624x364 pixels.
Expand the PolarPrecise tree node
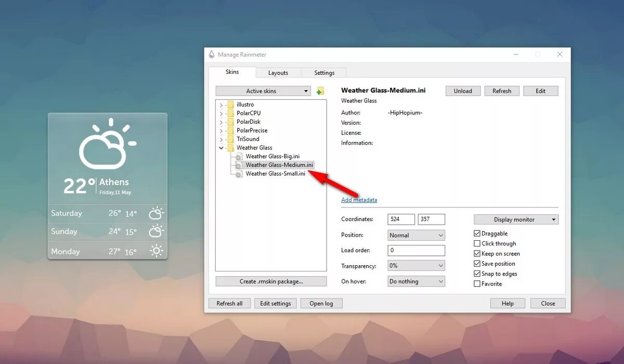[x=221, y=131]
